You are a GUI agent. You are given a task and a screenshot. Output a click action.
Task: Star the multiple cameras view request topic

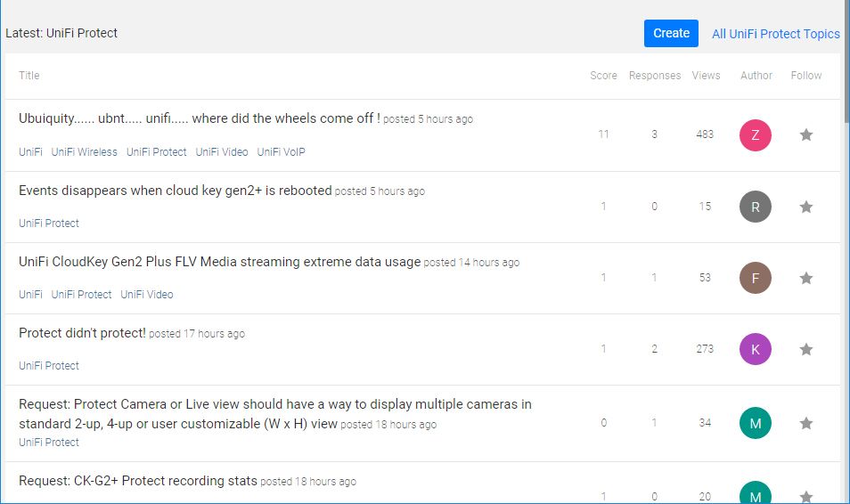click(x=806, y=423)
